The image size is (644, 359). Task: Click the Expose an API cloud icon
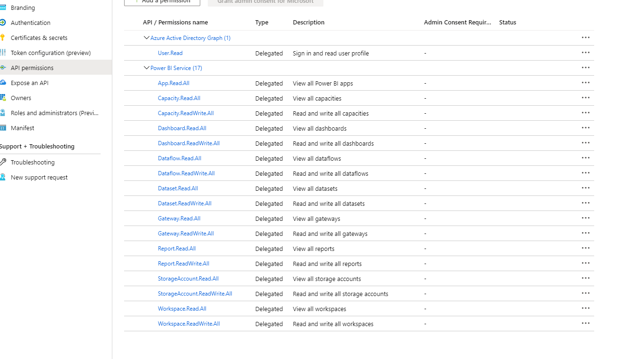(3, 83)
